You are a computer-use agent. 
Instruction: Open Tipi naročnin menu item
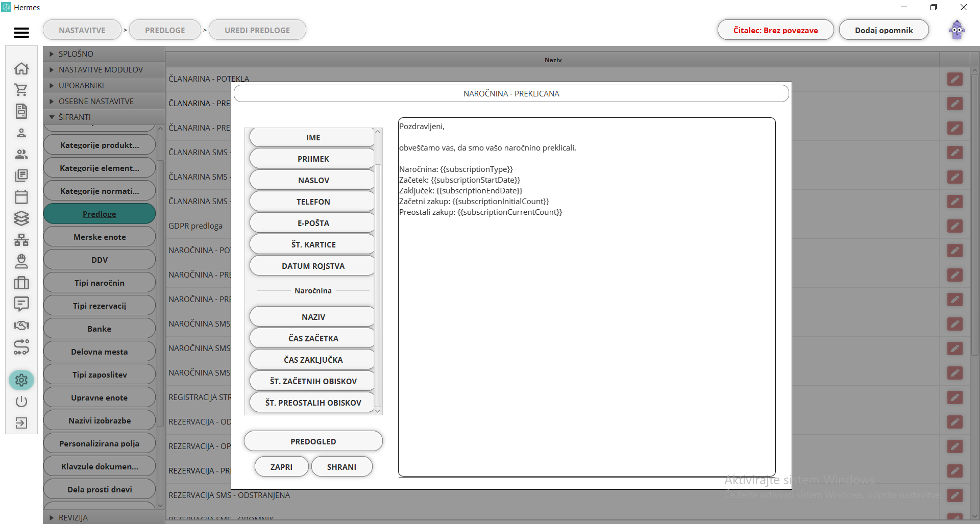[100, 283]
